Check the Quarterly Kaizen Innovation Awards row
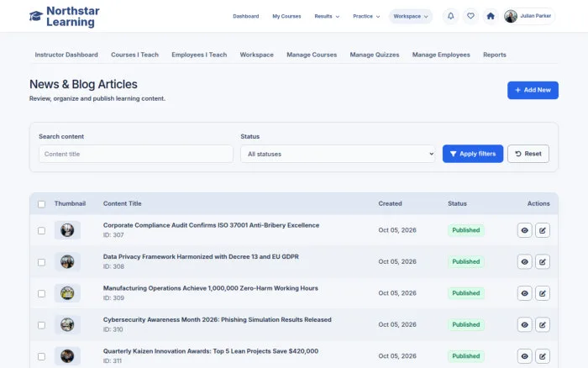 42,357
